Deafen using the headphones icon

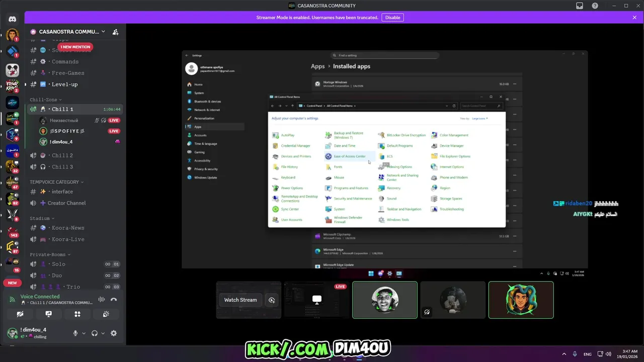click(x=94, y=333)
